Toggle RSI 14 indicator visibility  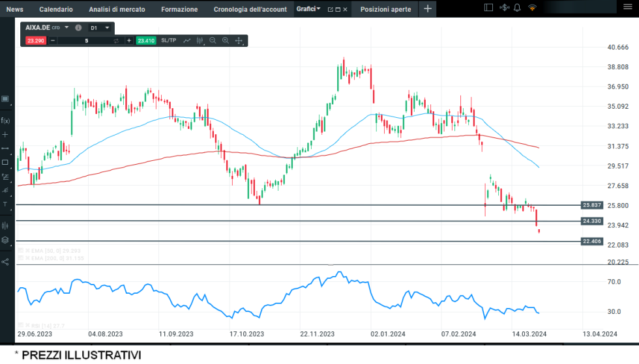(x=20, y=326)
